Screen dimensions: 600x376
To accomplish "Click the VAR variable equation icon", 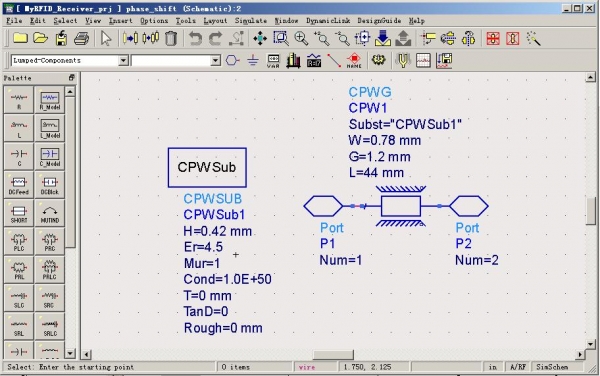I will click(273, 60).
